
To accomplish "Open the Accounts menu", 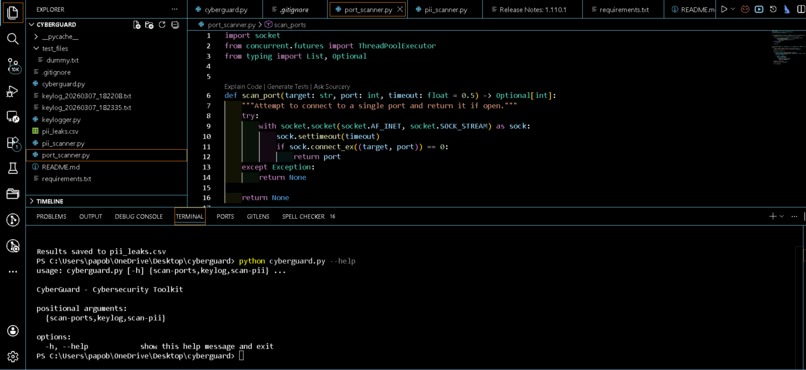I will click(12, 330).
